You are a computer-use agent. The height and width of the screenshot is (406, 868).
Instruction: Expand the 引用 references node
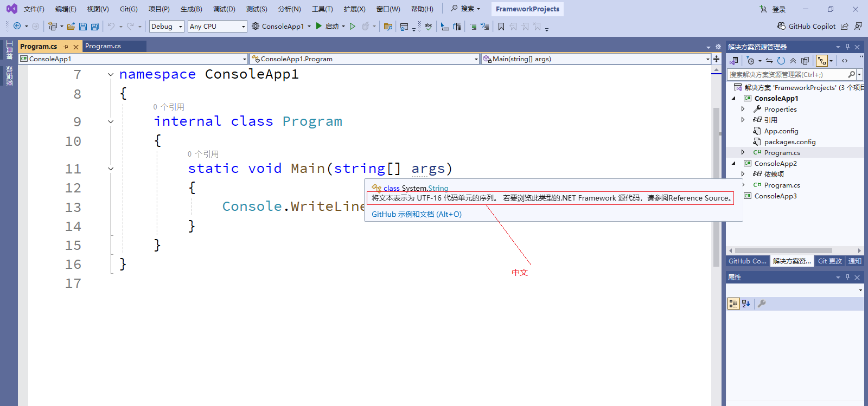pos(743,120)
